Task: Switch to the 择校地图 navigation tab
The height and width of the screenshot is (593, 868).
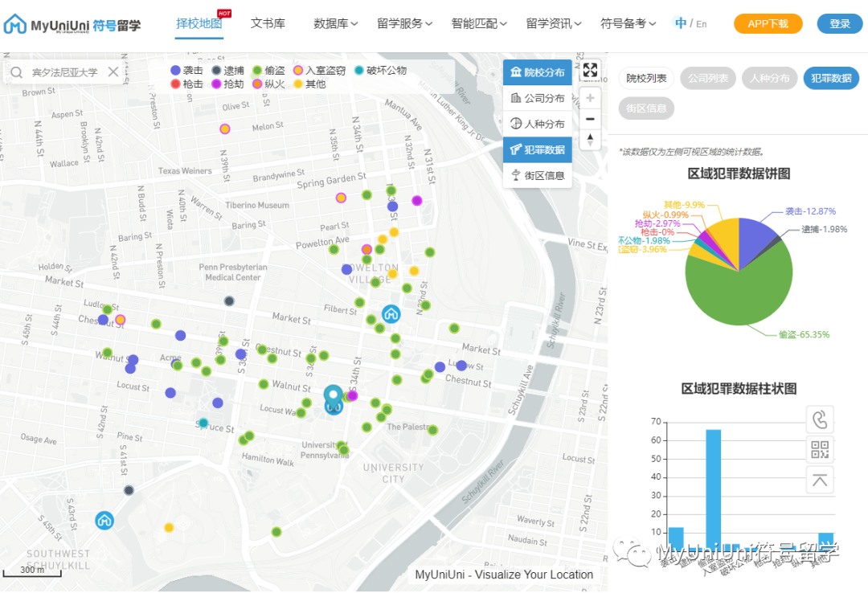Action: [x=199, y=23]
